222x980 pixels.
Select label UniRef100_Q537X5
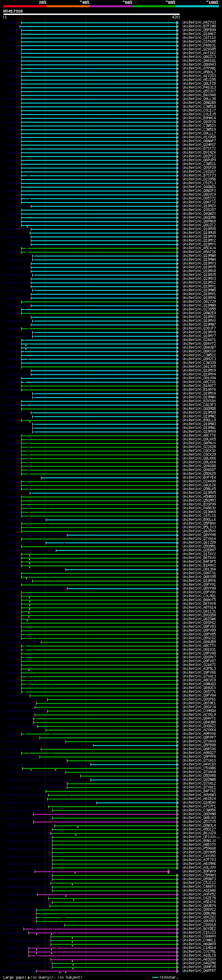(199, 822)
